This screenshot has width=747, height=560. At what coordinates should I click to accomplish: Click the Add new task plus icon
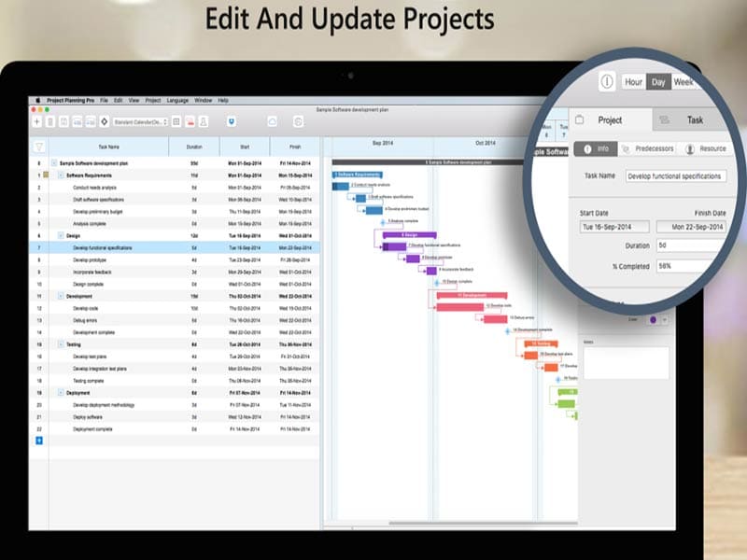pyautogui.click(x=35, y=120)
